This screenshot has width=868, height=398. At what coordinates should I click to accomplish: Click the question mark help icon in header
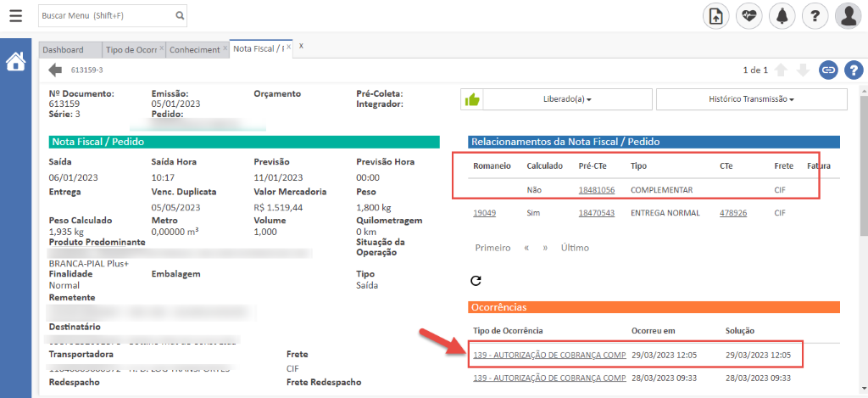click(815, 15)
